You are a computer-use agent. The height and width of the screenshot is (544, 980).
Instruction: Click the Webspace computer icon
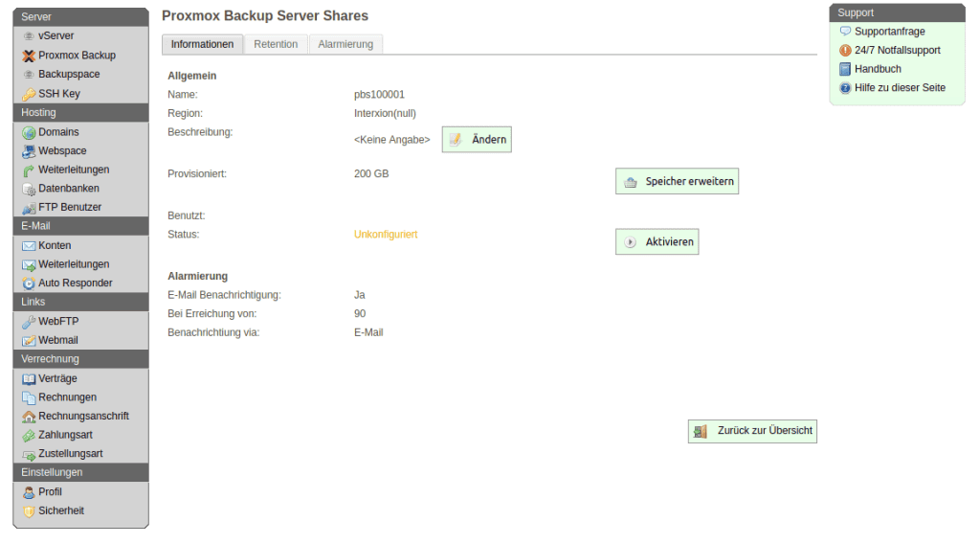click(29, 151)
